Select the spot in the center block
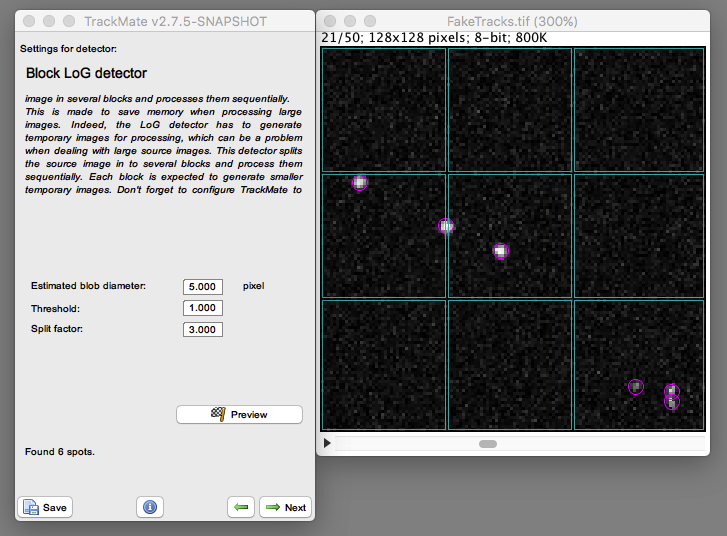 pos(501,251)
